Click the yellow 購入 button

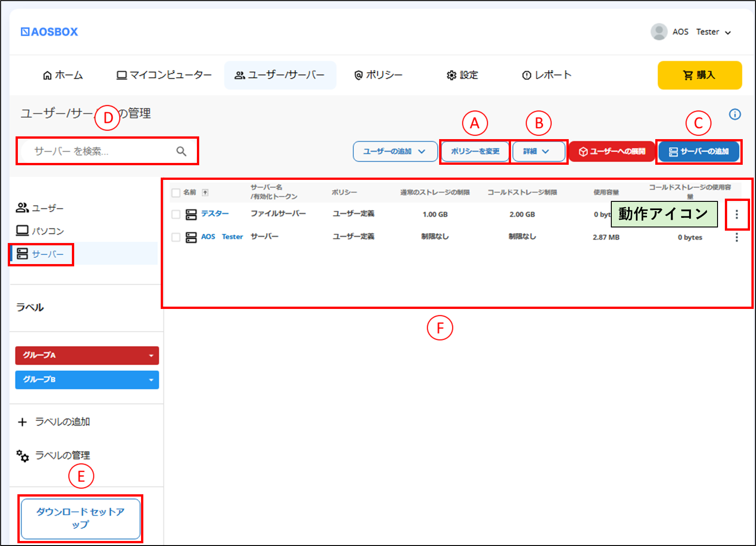[700, 75]
